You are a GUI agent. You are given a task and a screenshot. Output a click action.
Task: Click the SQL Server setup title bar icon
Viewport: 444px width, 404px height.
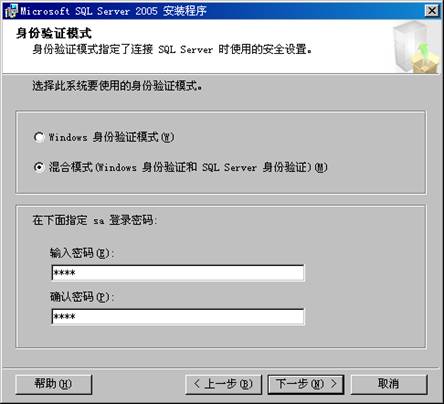click(x=11, y=11)
